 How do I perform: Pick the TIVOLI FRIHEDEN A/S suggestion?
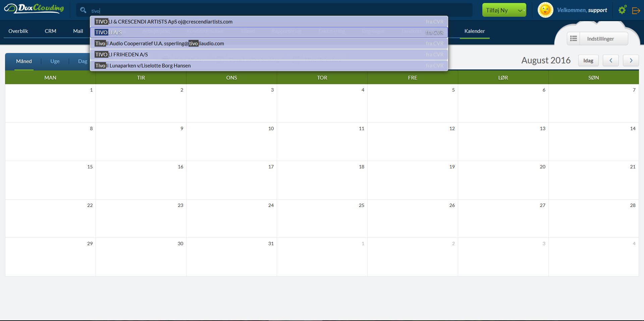tap(269, 54)
